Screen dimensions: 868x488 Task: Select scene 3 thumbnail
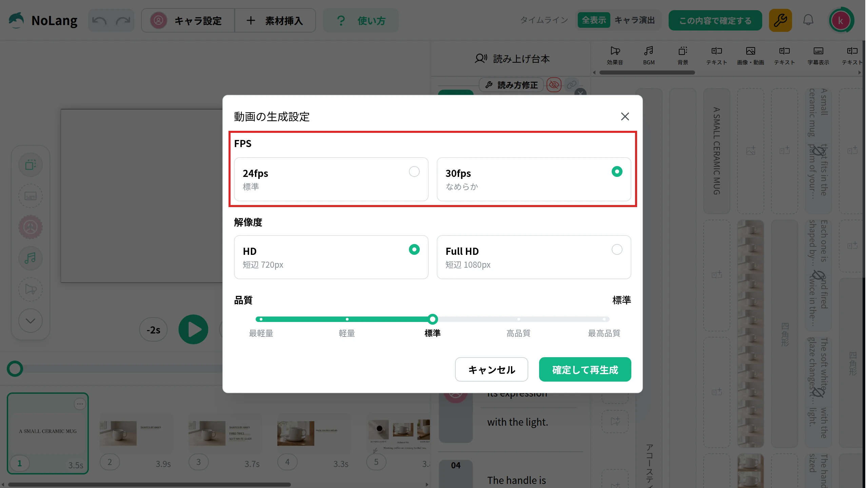click(x=225, y=433)
